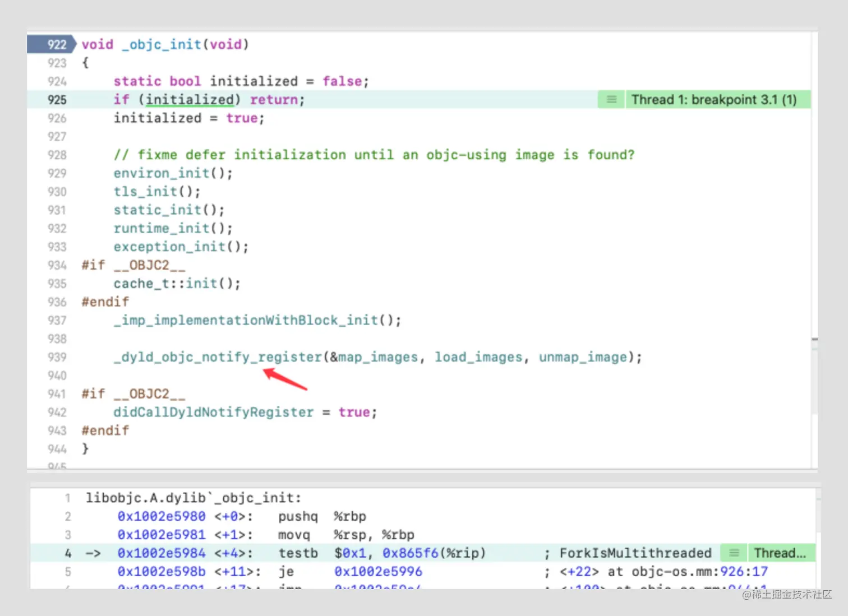Click 'static bool initialized = false;' statement
Image resolution: width=848 pixels, height=616 pixels.
pos(241,81)
